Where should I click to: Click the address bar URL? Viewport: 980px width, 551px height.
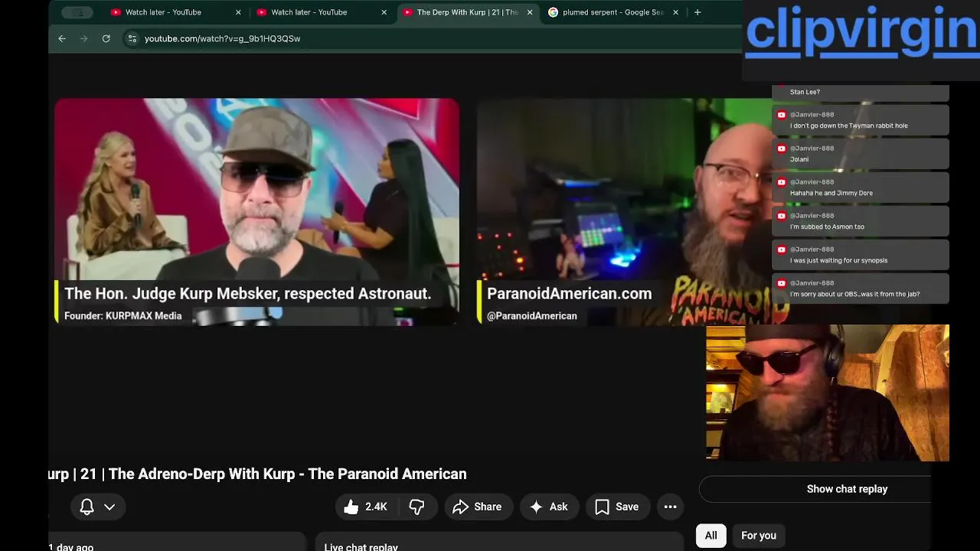coord(222,38)
